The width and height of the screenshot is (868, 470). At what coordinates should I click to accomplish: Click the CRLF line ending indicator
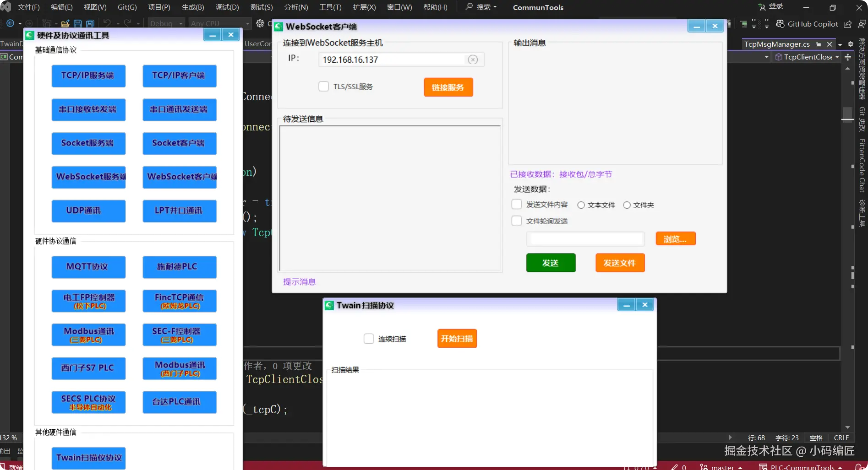tap(841, 438)
